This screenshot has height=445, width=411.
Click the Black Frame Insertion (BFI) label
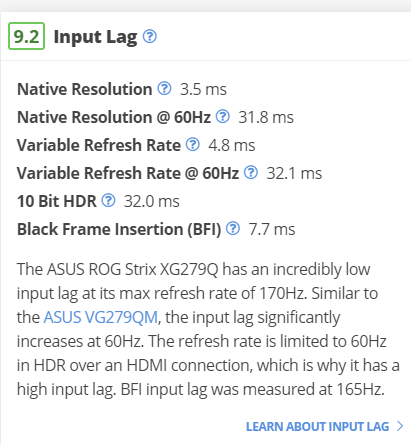coord(119,229)
